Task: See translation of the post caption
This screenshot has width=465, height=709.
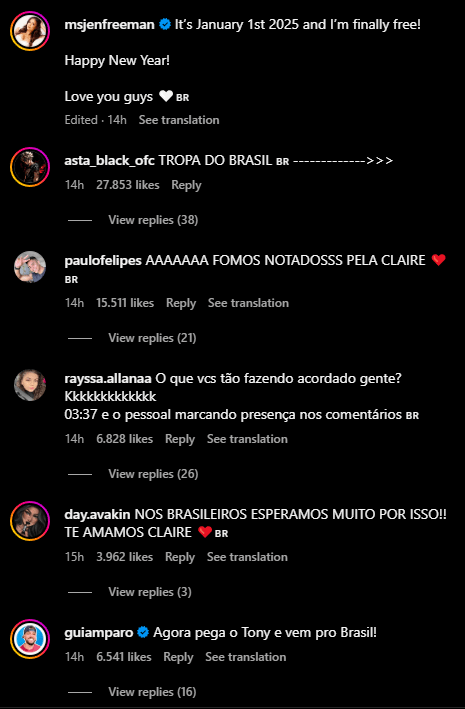Action: (x=179, y=120)
